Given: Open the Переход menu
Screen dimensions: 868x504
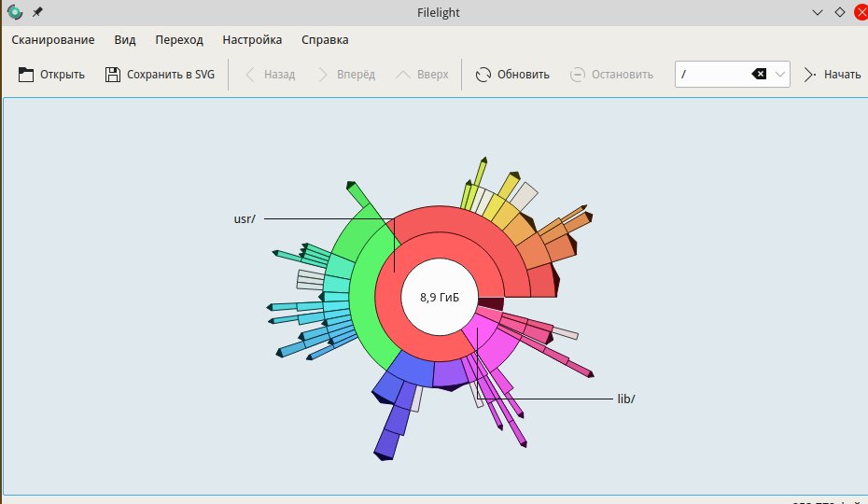Looking at the screenshot, I should (179, 40).
